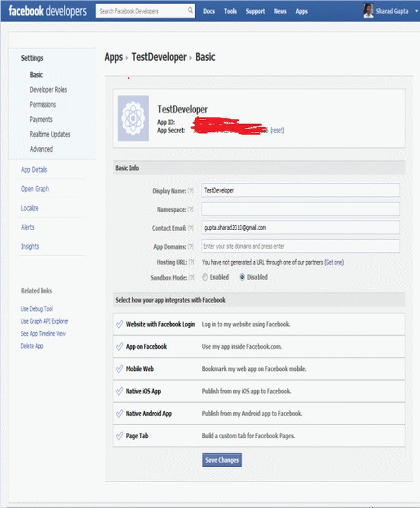Click checkmark icon beside App on Facebook
Viewport: 420px width, 508px height.
[120, 346]
